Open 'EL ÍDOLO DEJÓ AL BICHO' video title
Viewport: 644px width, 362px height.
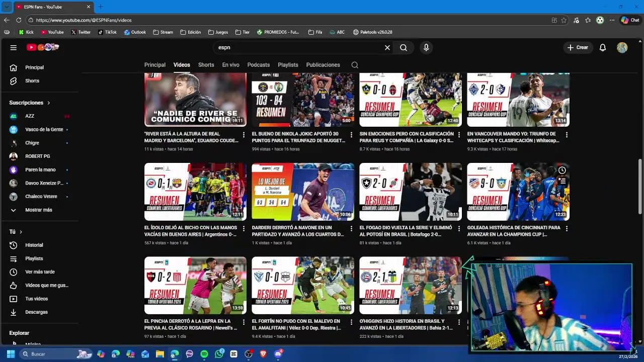[191, 231]
